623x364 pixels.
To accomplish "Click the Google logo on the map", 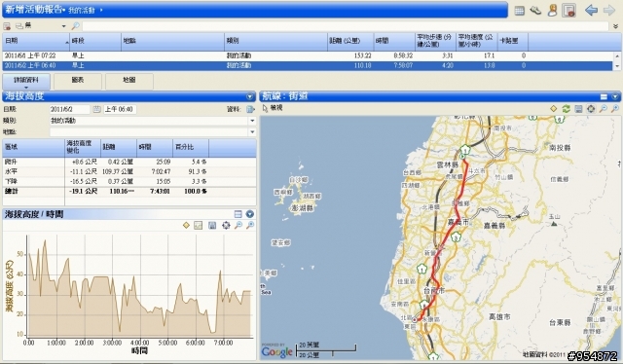I will click(x=276, y=351).
